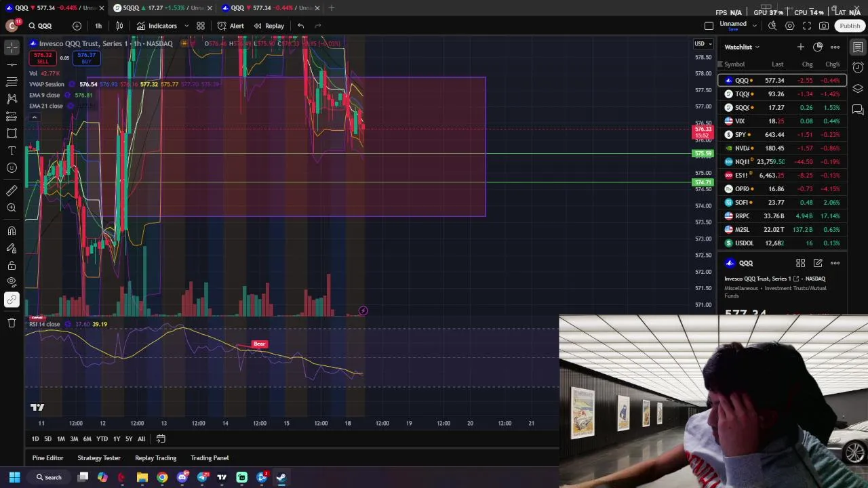868x488 pixels.
Task: Open watchlist more options menu
Action: (x=835, y=47)
